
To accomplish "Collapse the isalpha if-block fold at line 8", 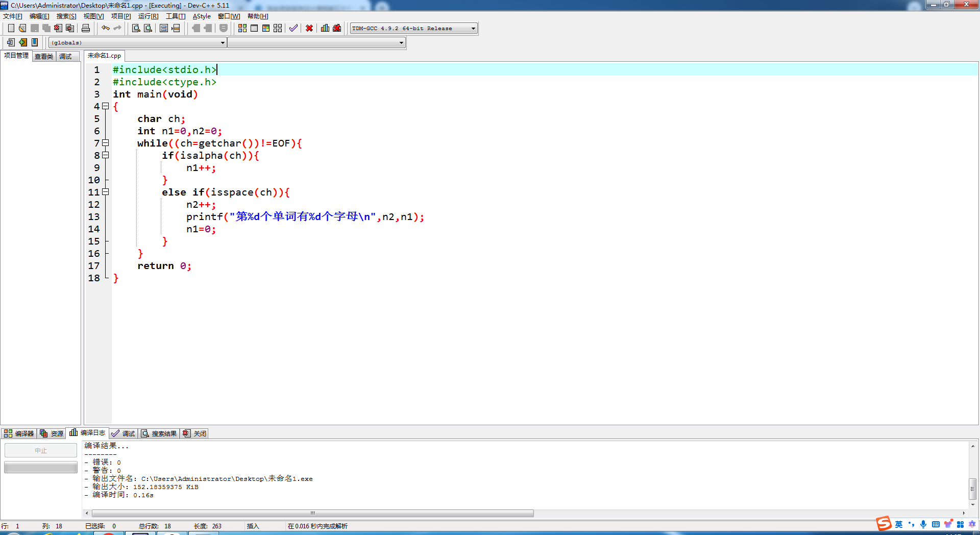I will 106,155.
